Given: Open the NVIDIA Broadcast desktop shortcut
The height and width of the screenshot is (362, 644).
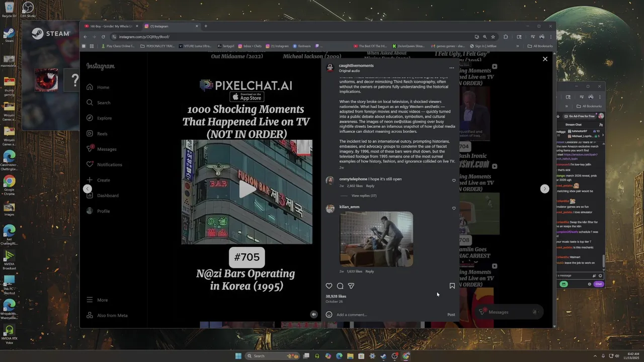Looking at the screenshot, I should 9,260.
